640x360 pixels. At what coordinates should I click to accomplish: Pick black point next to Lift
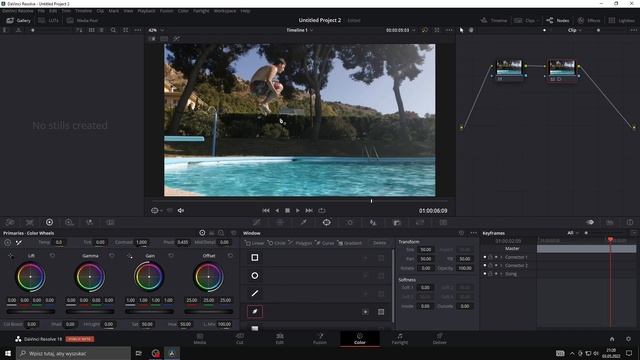pyautogui.click(x=11, y=256)
